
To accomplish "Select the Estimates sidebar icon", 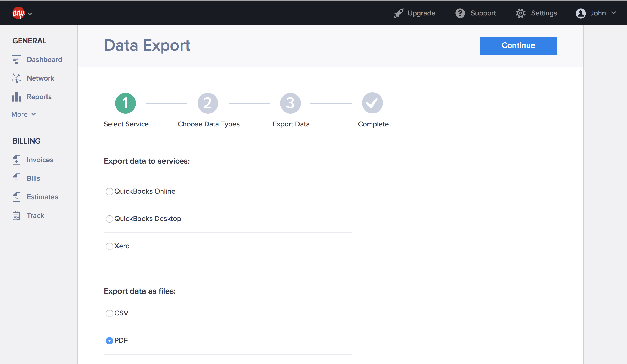I will pyautogui.click(x=17, y=197).
